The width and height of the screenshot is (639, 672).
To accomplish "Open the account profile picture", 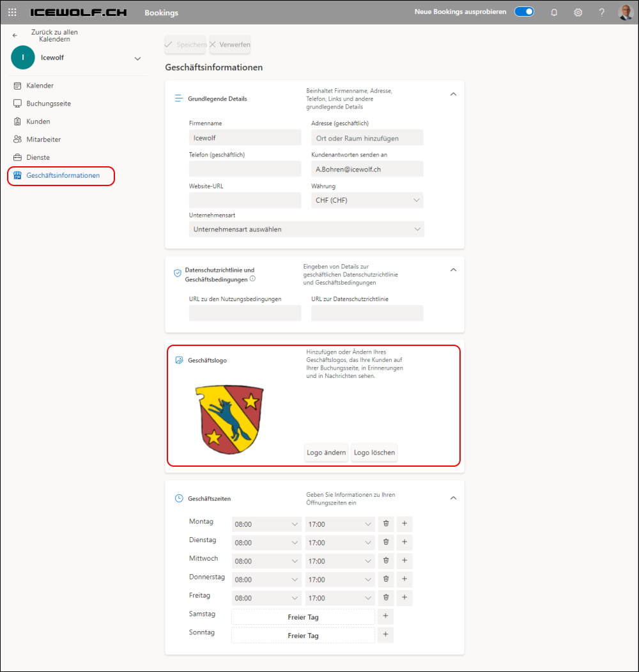I will [626, 12].
